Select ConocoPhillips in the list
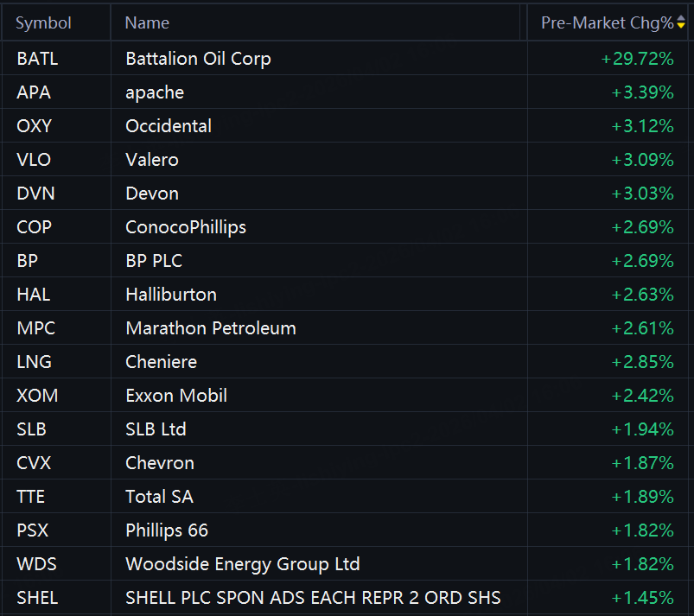The width and height of the screenshot is (694, 616). [186, 227]
